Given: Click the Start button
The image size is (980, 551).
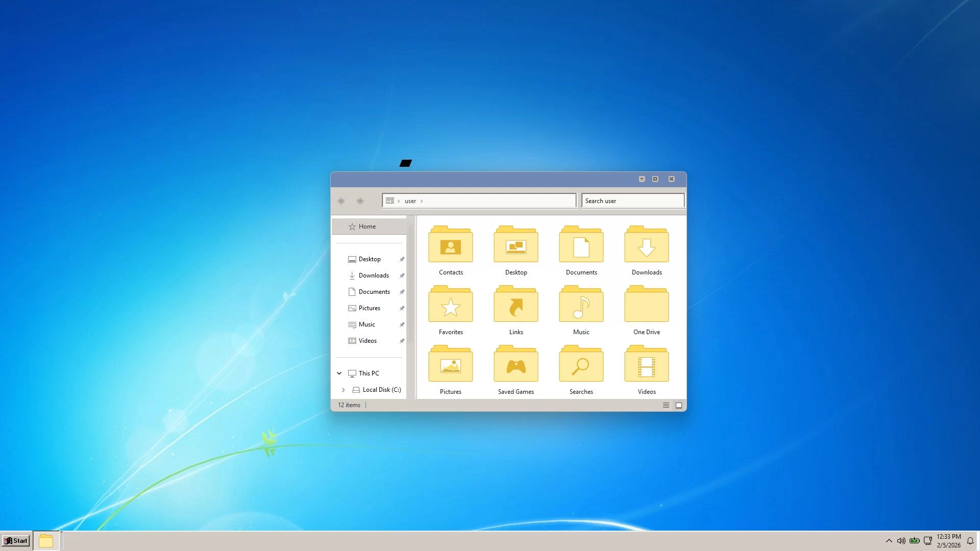Looking at the screenshot, I should [16, 541].
